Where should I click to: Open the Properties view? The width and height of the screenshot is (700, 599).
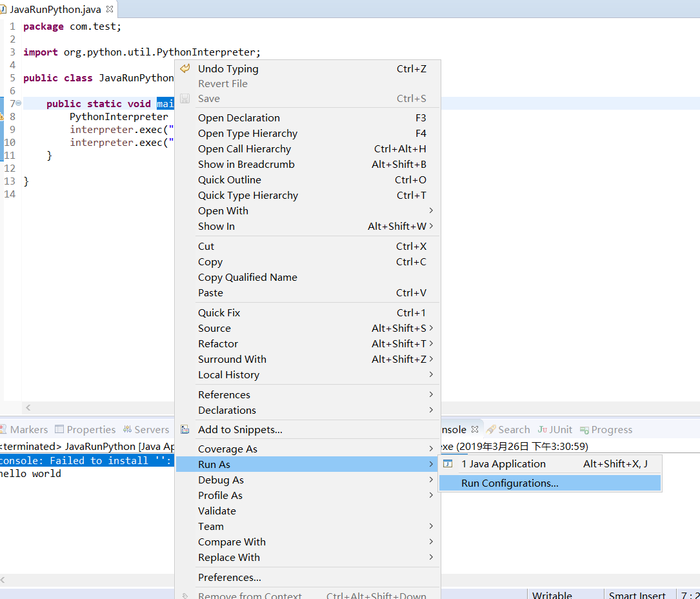coord(90,430)
